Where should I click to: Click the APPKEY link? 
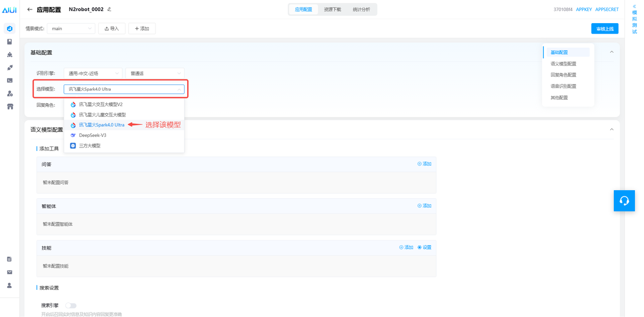(584, 10)
